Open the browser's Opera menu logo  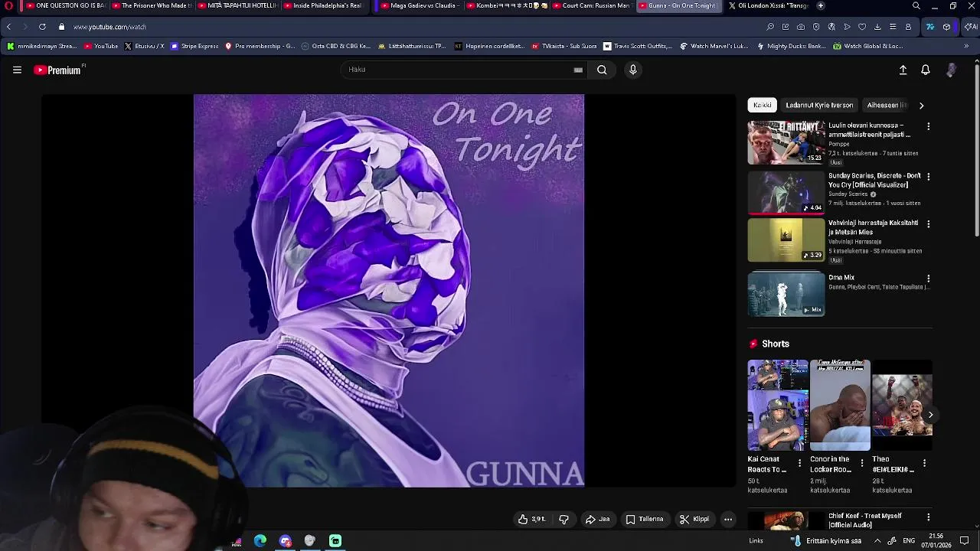(x=8, y=5)
